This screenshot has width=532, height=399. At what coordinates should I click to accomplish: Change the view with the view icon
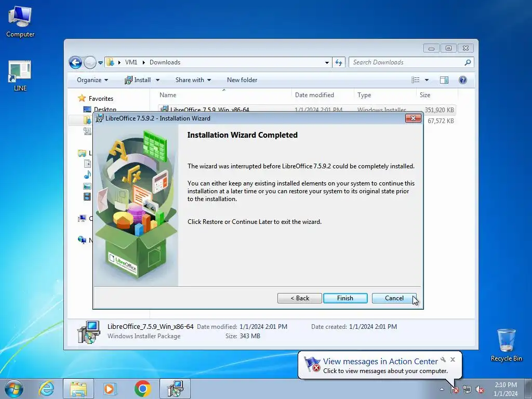pos(416,80)
